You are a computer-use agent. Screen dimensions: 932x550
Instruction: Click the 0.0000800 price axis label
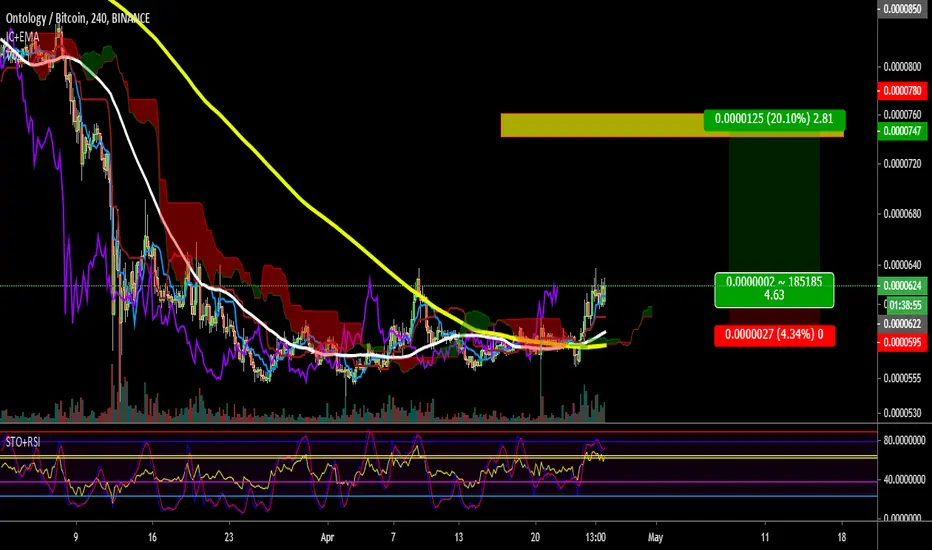click(x=902, y=67)
